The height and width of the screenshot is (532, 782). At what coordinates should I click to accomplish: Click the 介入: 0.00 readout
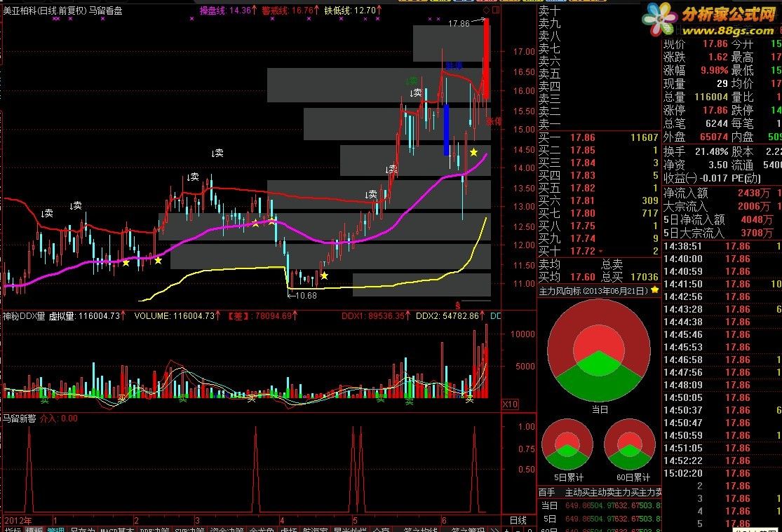[59, 418]
